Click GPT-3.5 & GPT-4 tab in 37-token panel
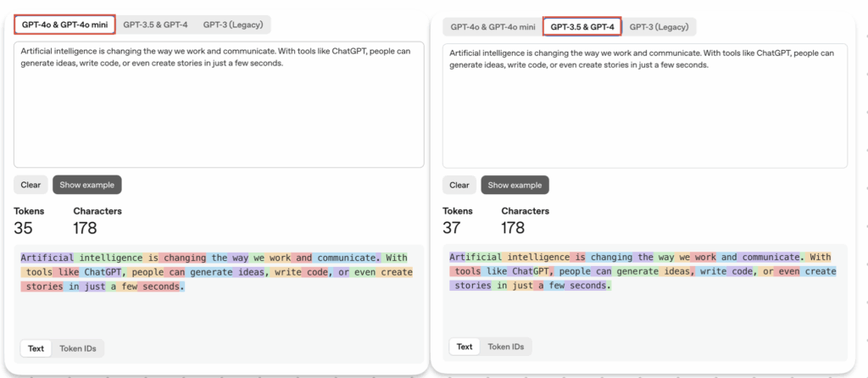Image resolution: width=868 pixels, height=378 pixels. (x=581, y=27)
